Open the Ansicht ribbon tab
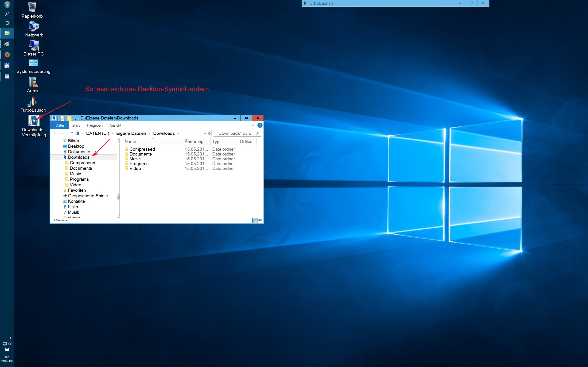This screenshot has height=367, width=588. click(x=115, y=125)
